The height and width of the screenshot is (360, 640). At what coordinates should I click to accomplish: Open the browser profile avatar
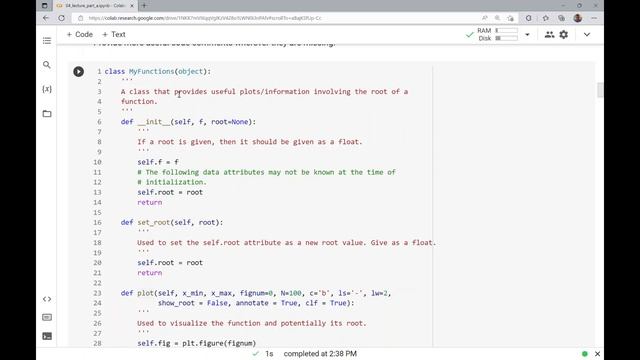tap(578, 18)
